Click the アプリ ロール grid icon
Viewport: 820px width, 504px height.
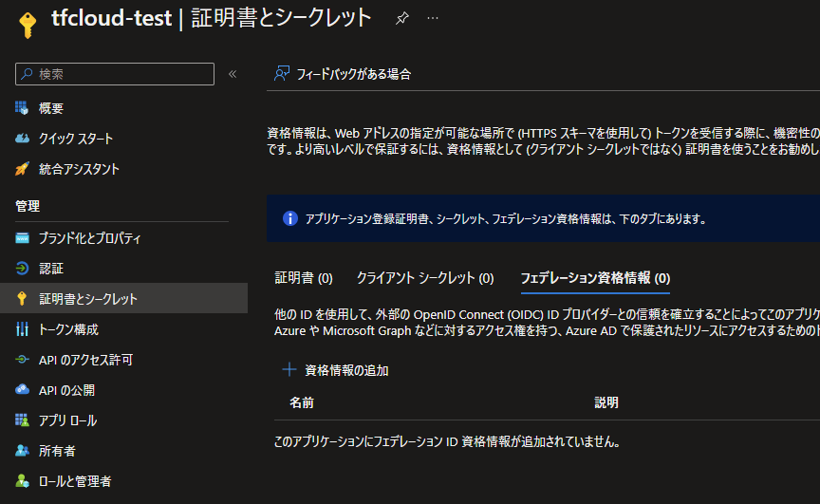coord(22,420)
